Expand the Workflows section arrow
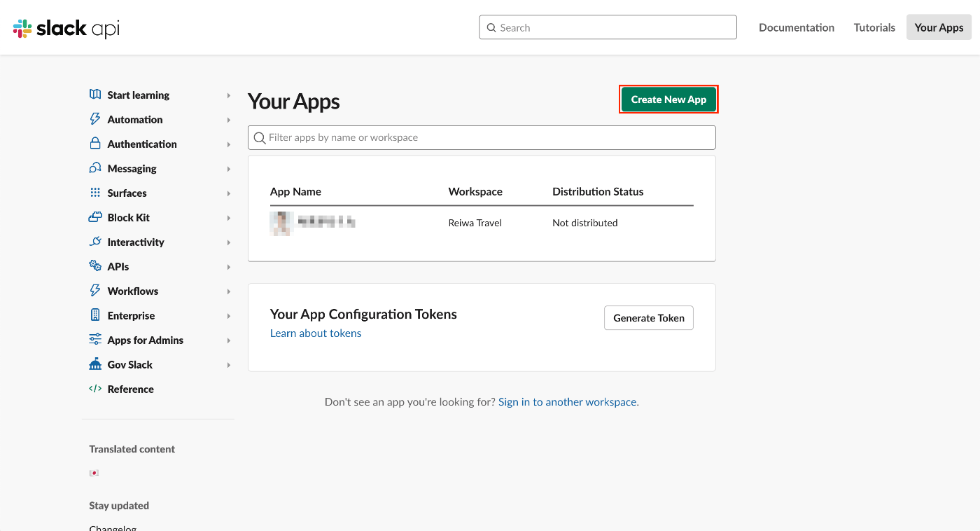 point(229,291)
